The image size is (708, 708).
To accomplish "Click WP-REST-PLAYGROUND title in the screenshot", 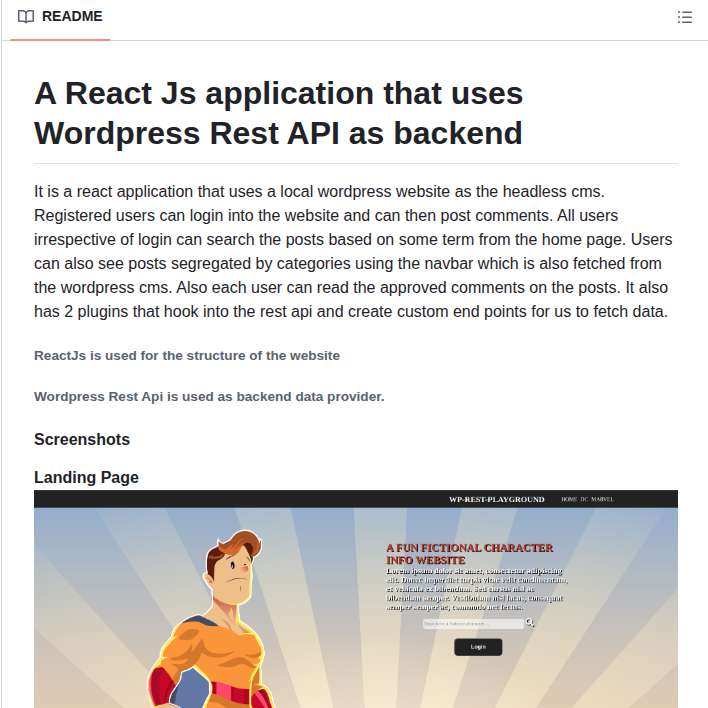I will pos(497,499).
